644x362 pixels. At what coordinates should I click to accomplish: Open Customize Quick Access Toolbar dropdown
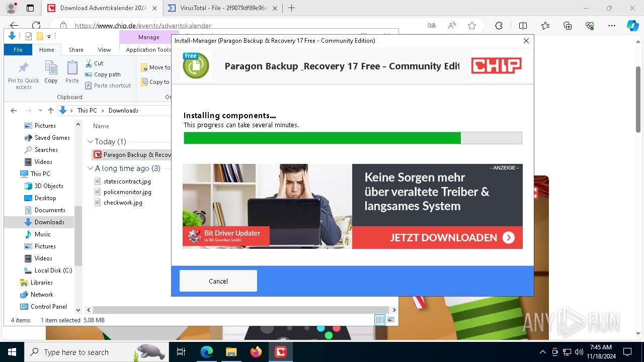click(x=49, y=36)
